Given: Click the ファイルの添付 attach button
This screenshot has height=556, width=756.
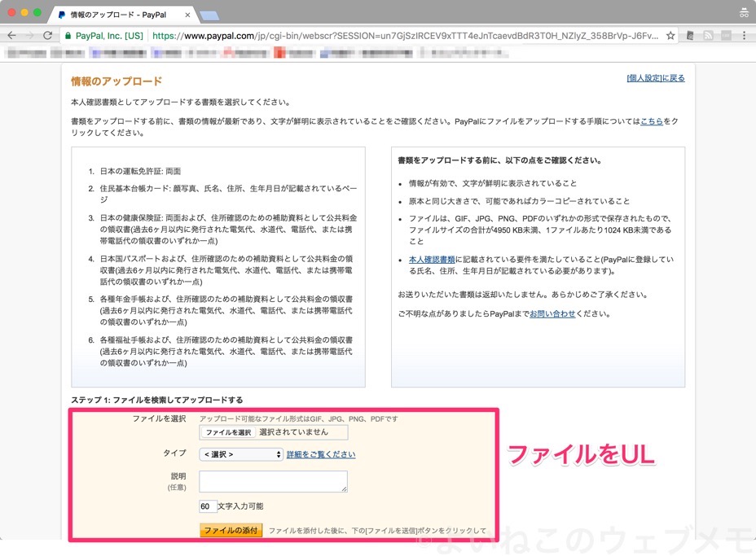Looking at the screenshot, I should click(231, 530).
